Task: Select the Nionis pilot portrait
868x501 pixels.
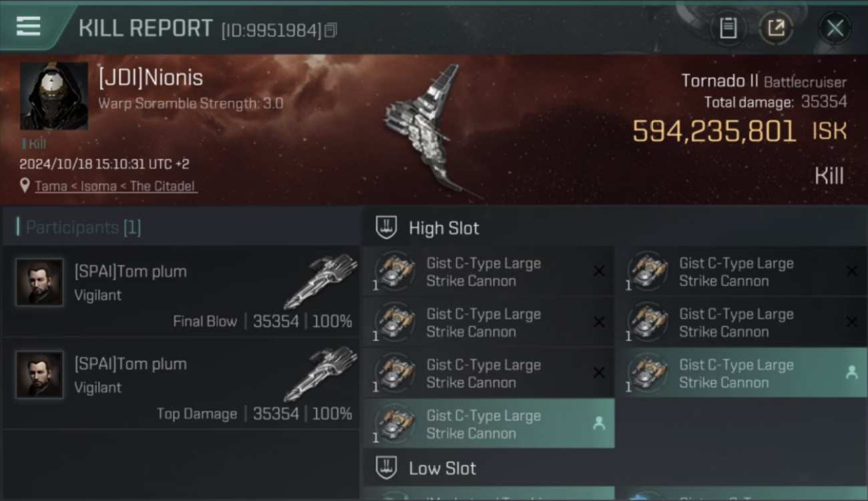Action: (53, 96)
